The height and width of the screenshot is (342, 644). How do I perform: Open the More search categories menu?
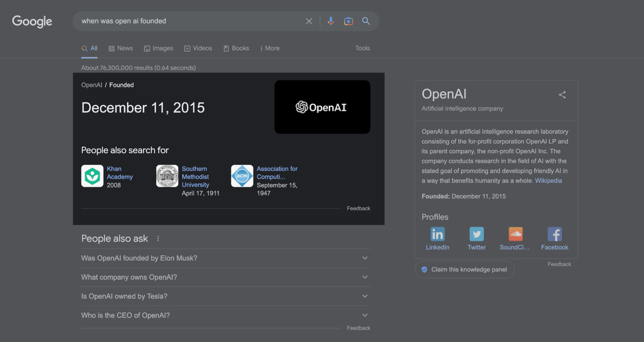click(270, 48)
